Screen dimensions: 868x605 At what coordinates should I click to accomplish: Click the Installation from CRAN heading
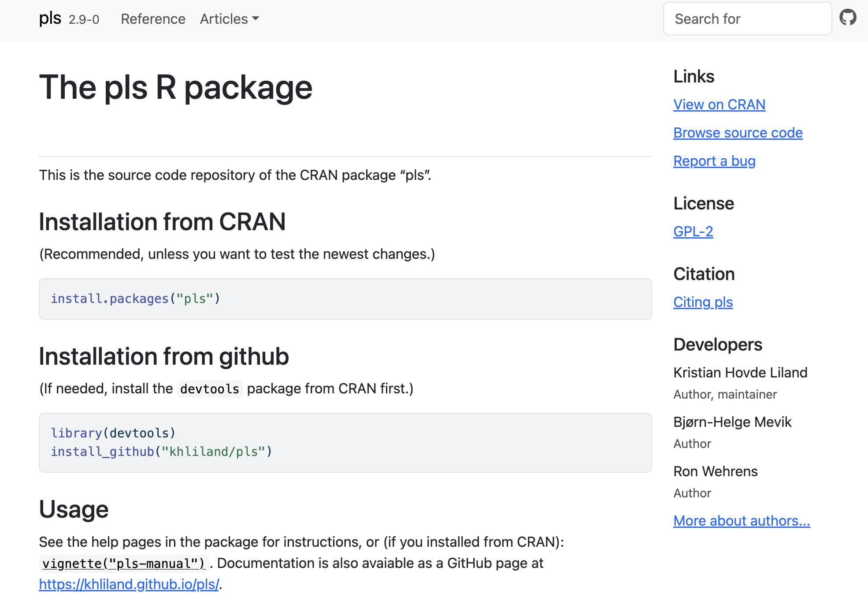point(162,221)
